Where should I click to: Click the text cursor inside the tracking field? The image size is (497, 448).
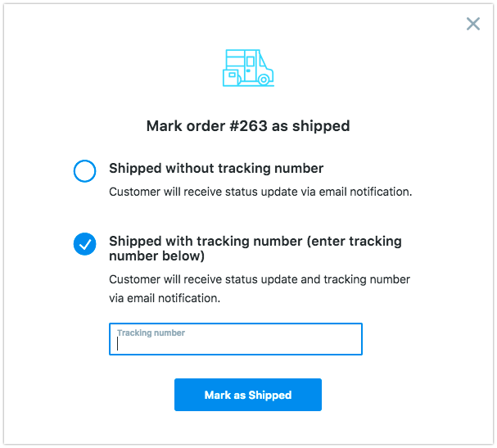118,345
